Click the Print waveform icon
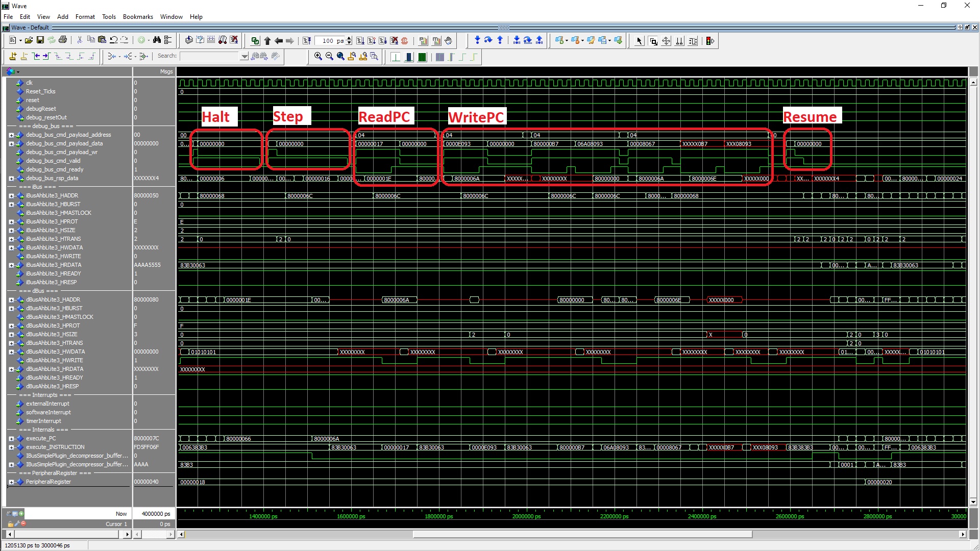This screenshot has width=980, height=551. click(x=63, y=40)
